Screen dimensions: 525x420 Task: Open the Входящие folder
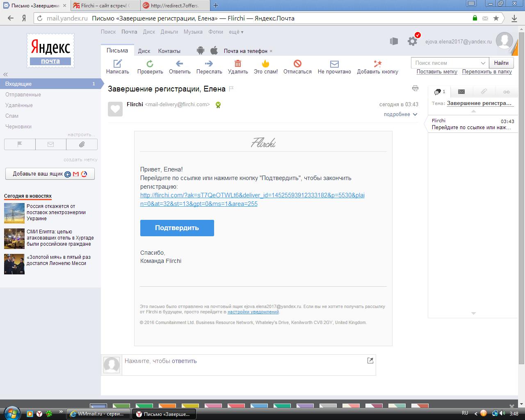point(50,84)
